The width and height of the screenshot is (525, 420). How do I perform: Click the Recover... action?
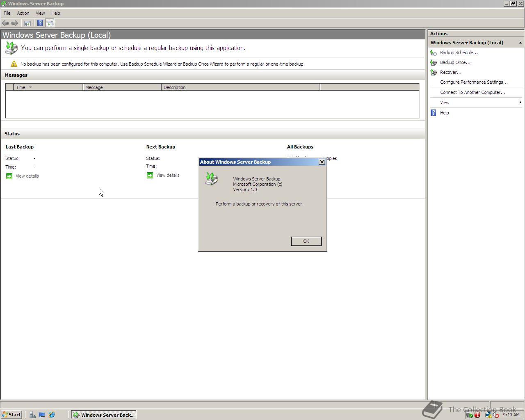(450, 72)
